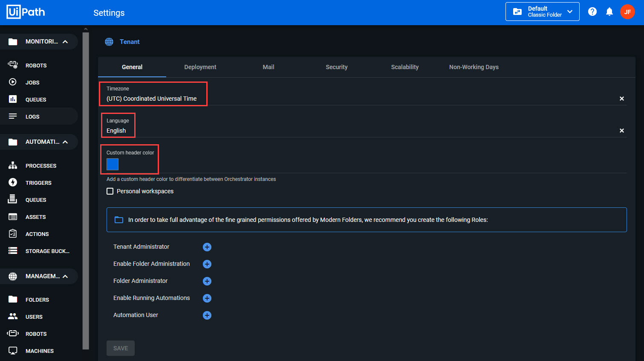Click the UiPath logo
The image size is (644, 361).
[26, 12]
